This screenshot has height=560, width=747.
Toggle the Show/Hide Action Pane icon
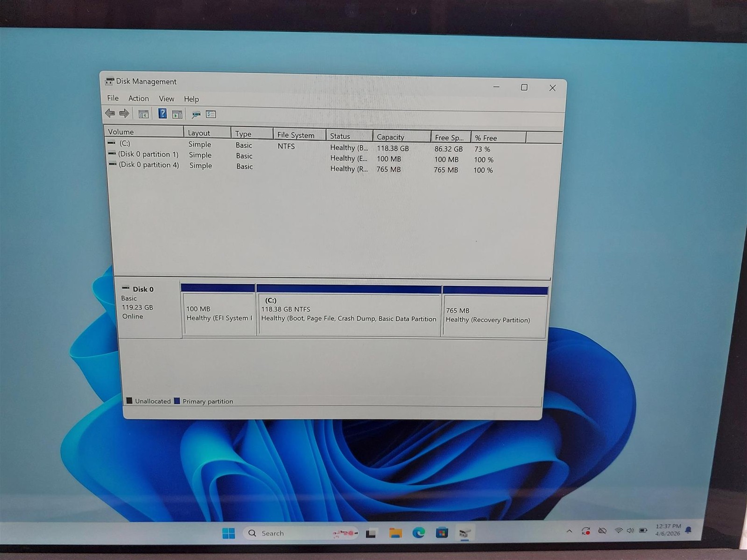pos(177,114)
